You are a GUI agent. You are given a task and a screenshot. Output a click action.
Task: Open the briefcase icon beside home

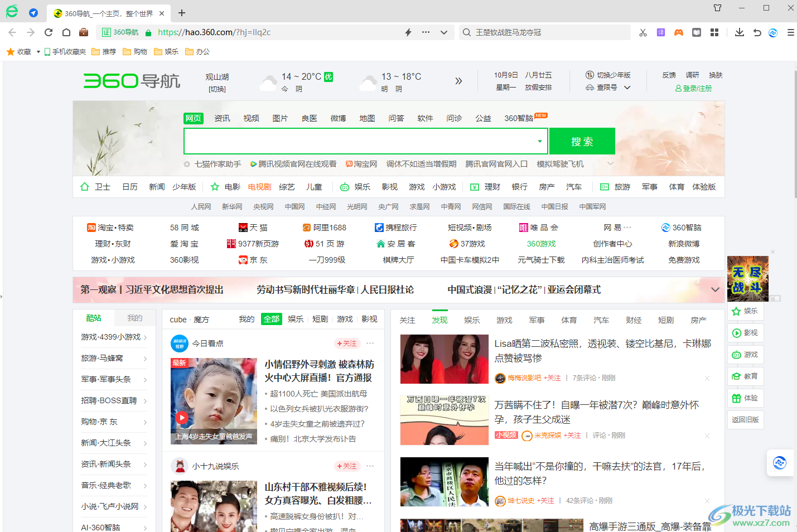(84, 32)
